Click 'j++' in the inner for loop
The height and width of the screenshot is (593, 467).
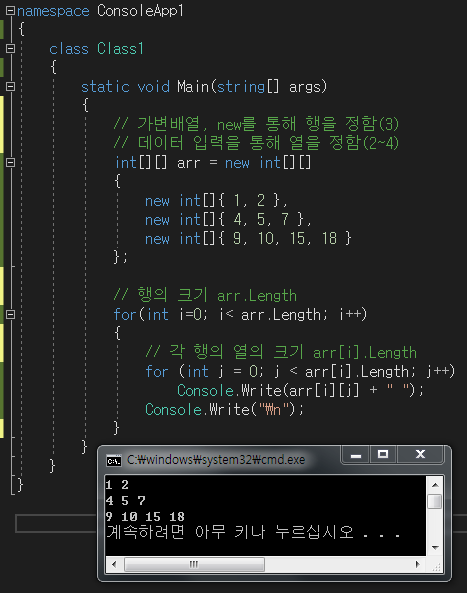(438, 371)
